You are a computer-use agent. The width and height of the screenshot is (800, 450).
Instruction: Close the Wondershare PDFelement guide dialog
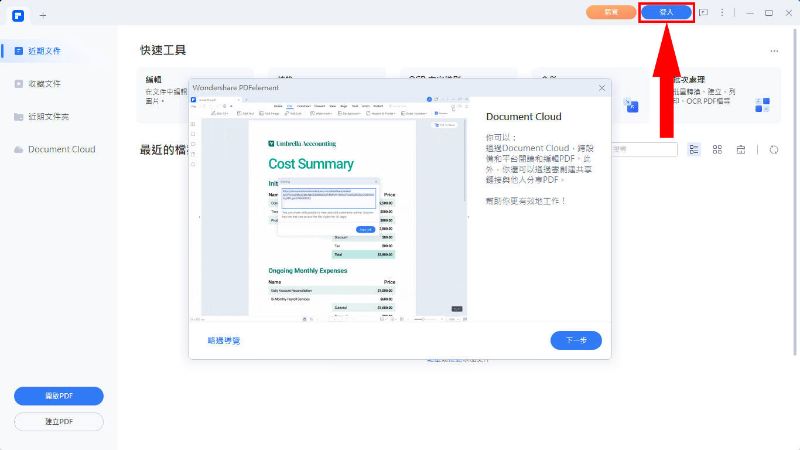click(x=602, y=88)
